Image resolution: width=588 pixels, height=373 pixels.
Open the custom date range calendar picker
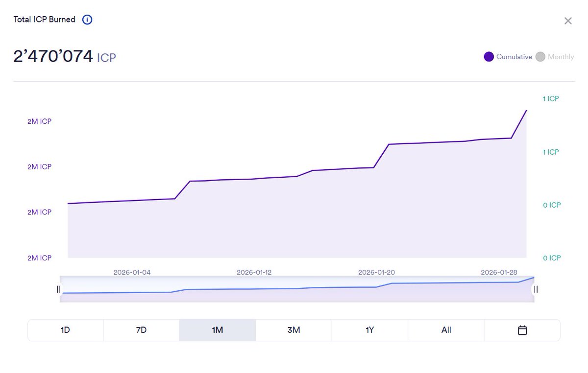tap(522, 330)
